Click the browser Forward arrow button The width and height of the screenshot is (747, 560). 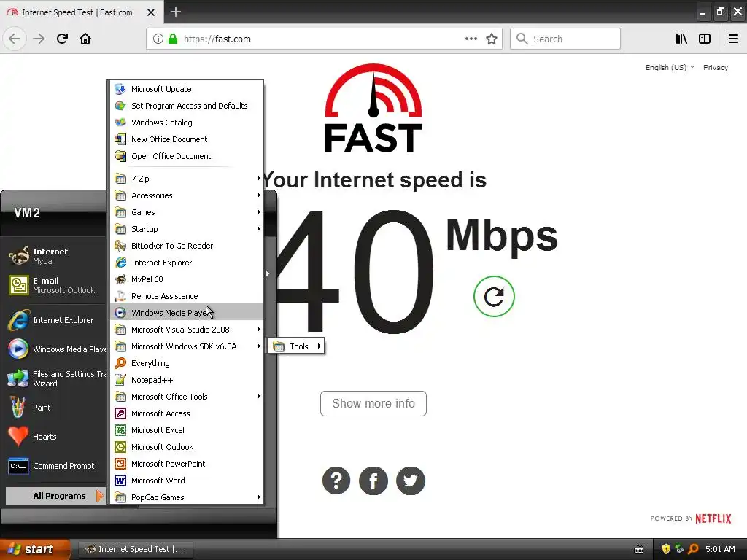(x=39, y=39)
